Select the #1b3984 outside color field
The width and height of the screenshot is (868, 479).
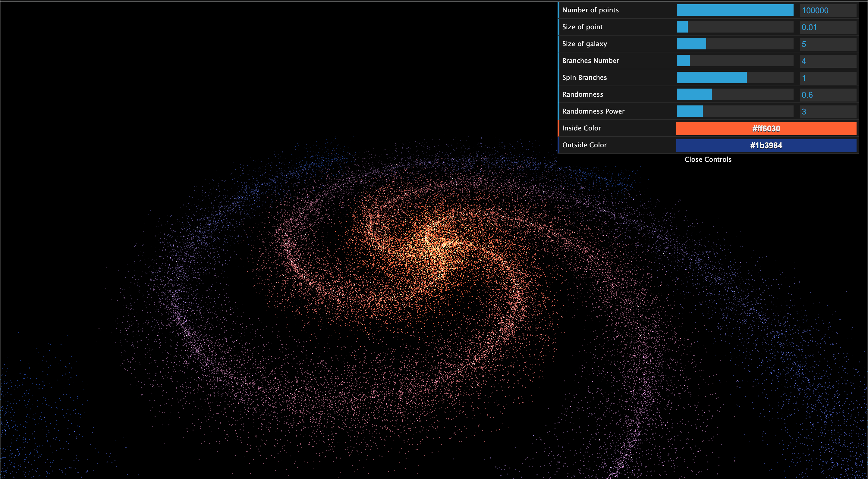(x=766, y=145)
